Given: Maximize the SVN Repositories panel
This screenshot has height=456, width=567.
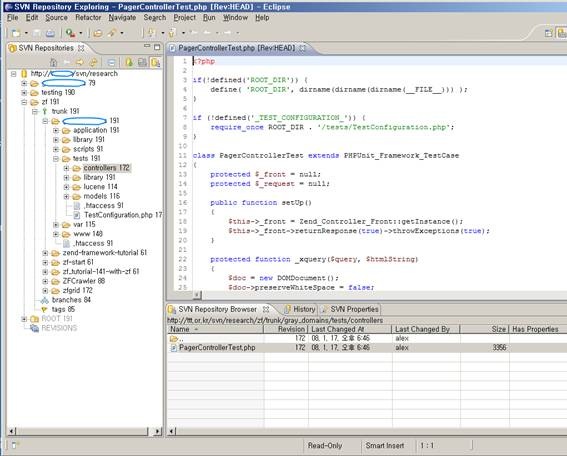Looking at the screenshot, I should (157, 47).
